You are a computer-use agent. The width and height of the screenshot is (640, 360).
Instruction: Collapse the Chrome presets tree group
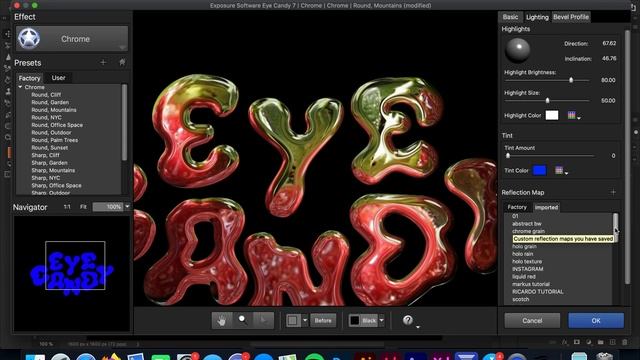click(20, 87)
